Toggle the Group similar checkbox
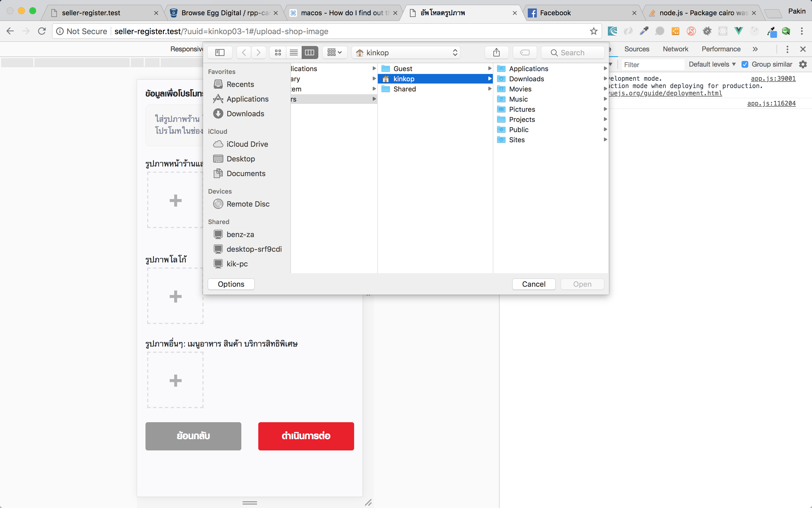812x508 pixels. (745, 64)
